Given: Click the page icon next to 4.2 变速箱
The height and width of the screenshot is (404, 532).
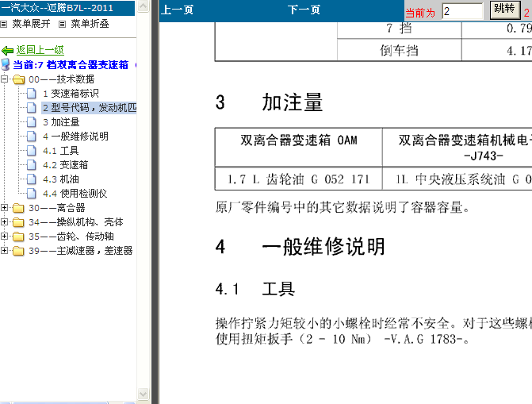Looking at the screenshot, I should coord(31,165).
